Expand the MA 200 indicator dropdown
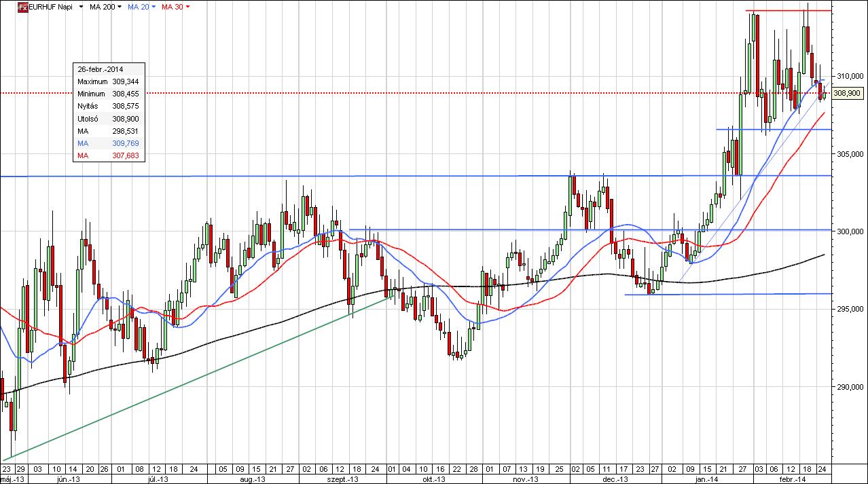 [x=120, y=7]
